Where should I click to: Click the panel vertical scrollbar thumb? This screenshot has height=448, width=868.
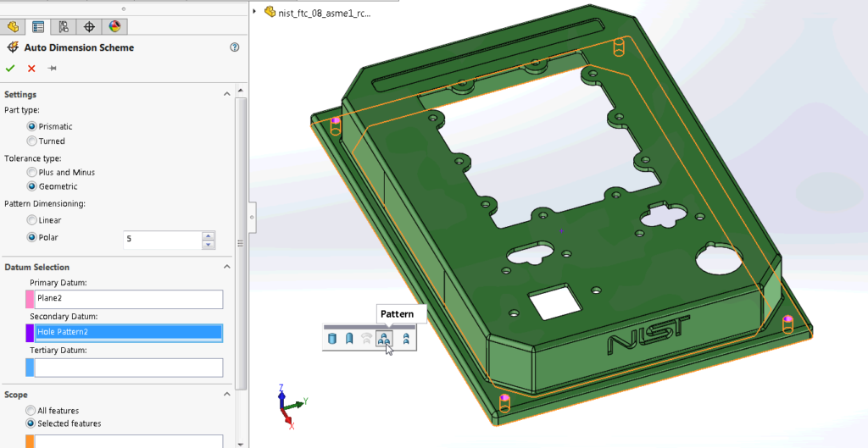tap(240, 243)
